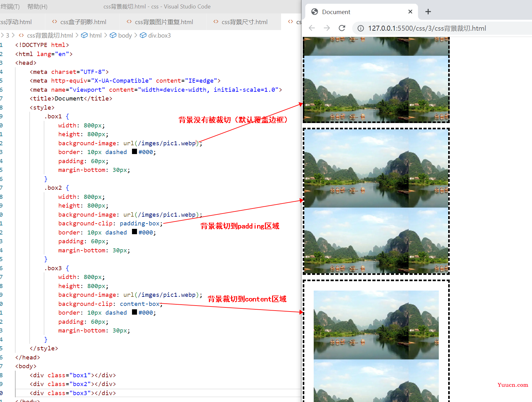Viewport: 532px width, 402px height.
Task: Click the div.box3 breadcrumb segment
Action: 160,35
